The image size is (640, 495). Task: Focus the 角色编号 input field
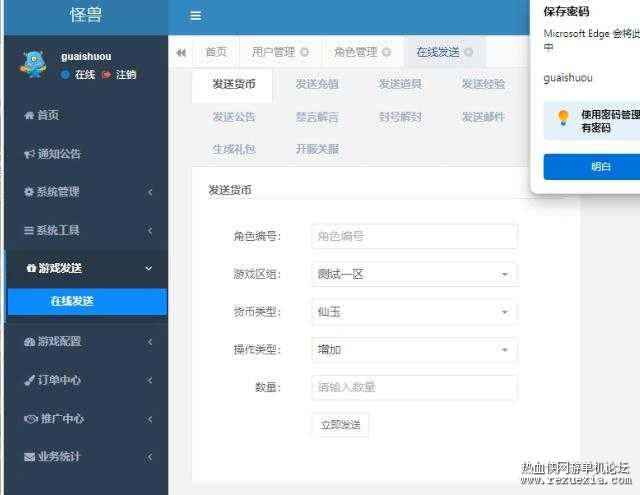click(415, 236)
